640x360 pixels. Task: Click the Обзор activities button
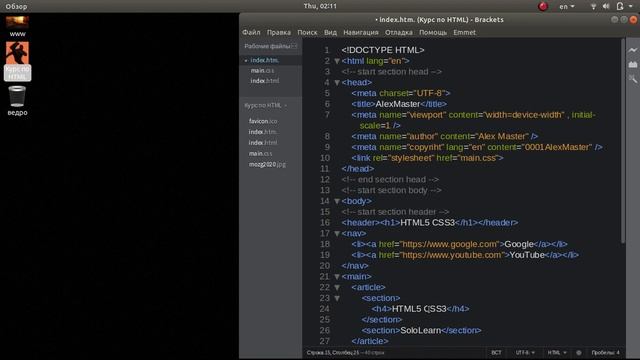click(x=16, y=7)
